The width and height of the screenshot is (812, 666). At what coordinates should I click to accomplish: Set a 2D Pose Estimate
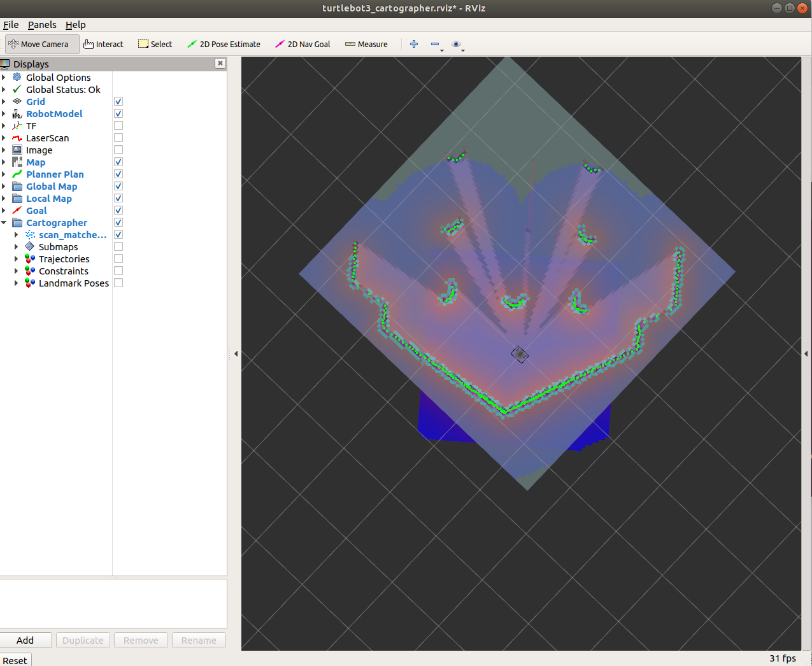point(224,44)
